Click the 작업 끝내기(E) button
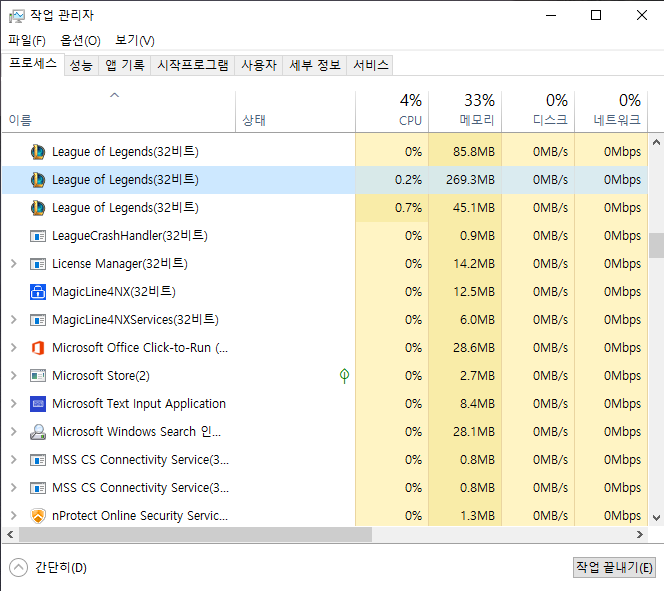 click(x=614, y=567)
